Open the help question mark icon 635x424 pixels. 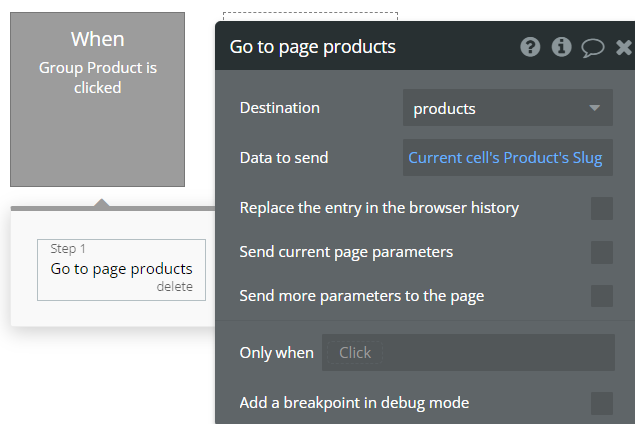point(530,47)
